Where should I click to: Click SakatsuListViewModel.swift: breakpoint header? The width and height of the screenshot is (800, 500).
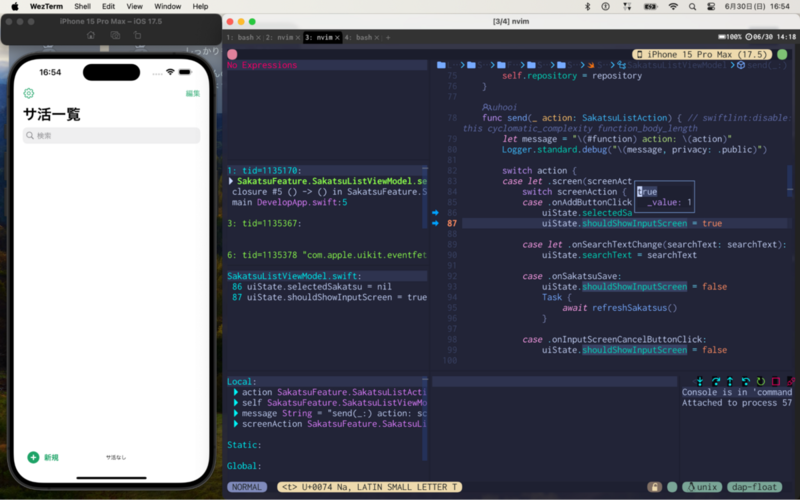point(294,276)
